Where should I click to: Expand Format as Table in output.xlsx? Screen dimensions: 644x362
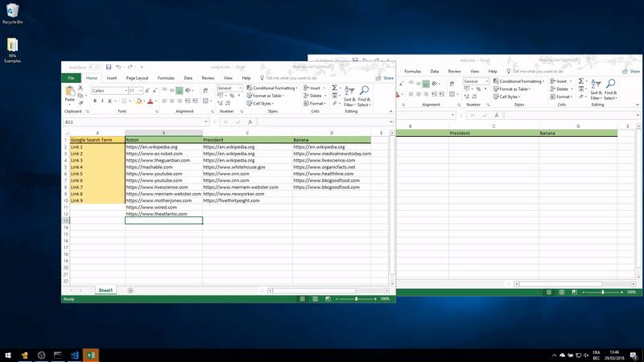(x=266, y=96)
